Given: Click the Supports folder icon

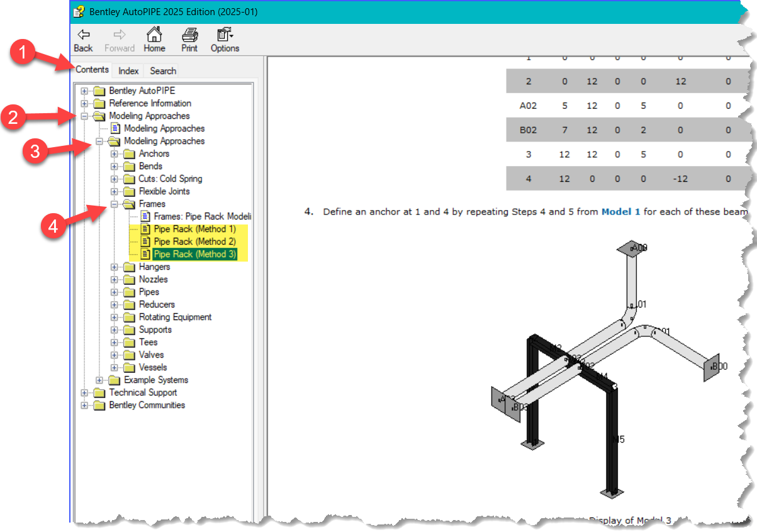Looking at the screenshot, I should point(129,330).
